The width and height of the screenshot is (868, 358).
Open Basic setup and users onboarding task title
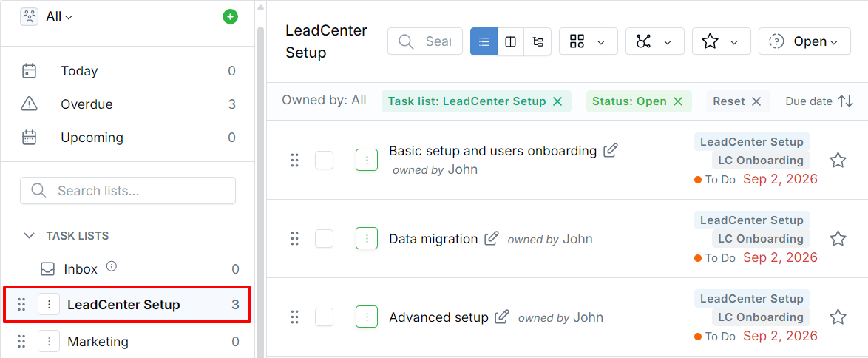(492, 151)
